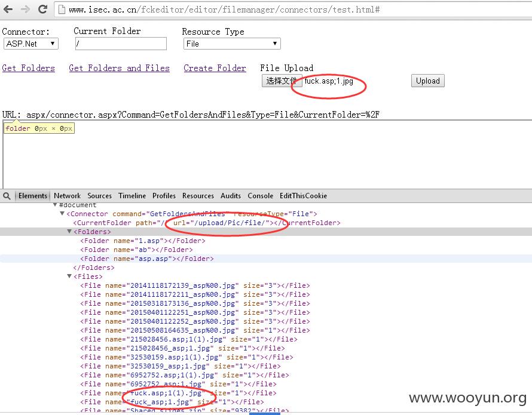Collapse the Connector node triangle
The height and width of the screenshot is (415, 532).
point(62,214)
